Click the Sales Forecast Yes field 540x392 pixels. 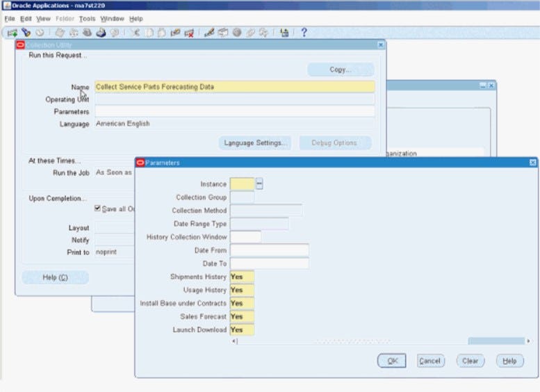click(x=242, y=316)
